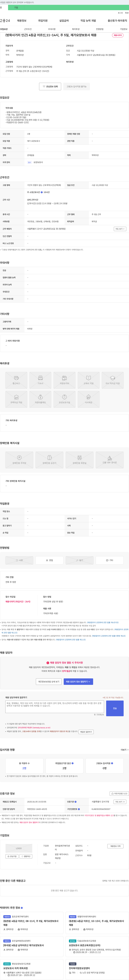Screen dimensions: 129x980
Task: Open the 실업급여 menu
Action: 64,21
